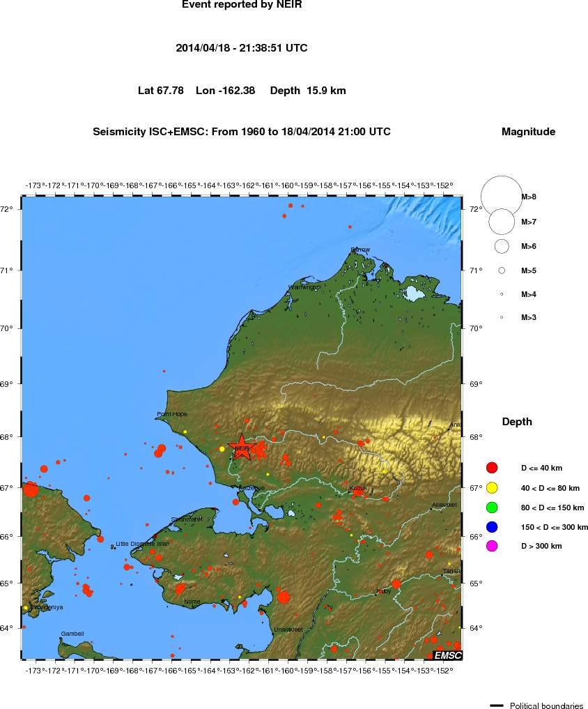Click the 'Event reported by NEIR' title
Viewport: 588px width, 709px height.
tap(242, 4)
